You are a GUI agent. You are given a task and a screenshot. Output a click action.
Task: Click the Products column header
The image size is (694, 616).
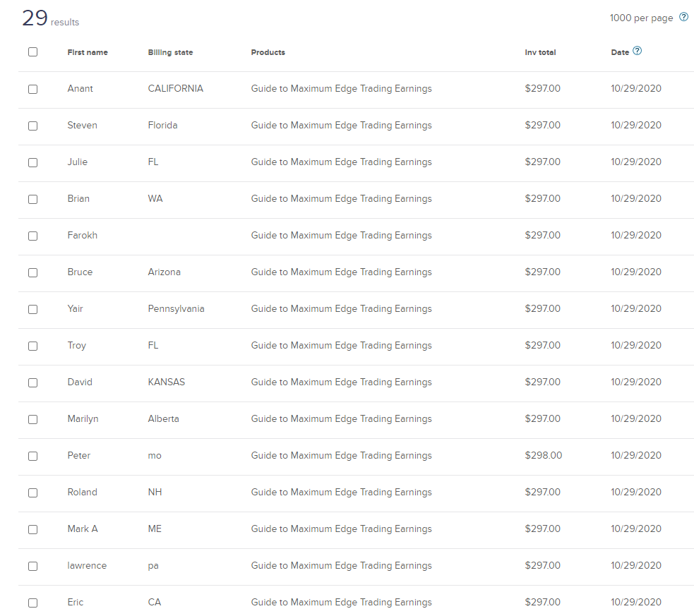coord(268,53)
